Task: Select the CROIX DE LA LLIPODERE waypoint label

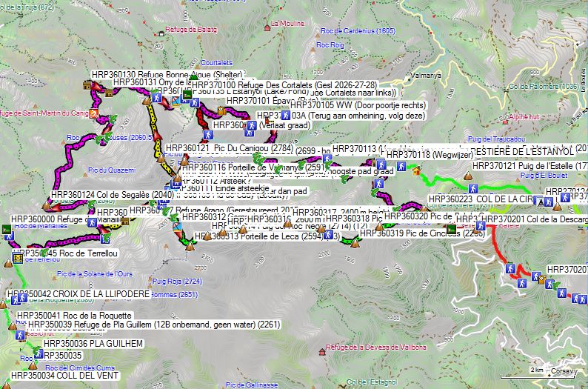Action: point(78,293)
